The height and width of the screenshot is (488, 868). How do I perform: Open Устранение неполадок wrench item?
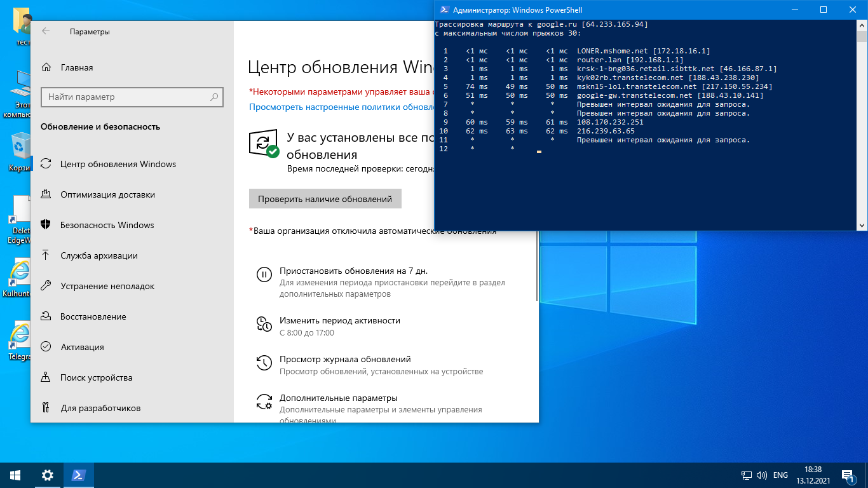point(107,286)
